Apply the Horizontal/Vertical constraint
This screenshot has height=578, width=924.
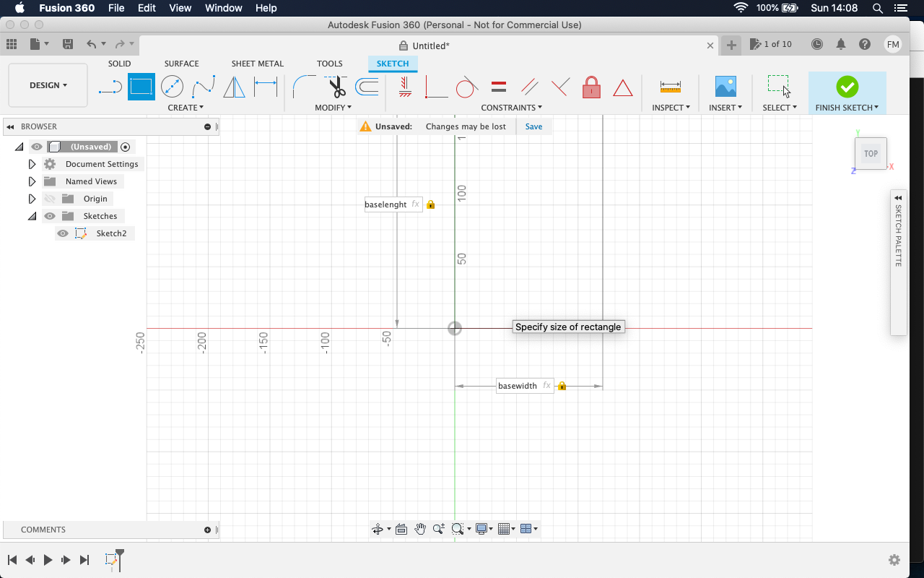pyautogui.click(x=405, y=87)
